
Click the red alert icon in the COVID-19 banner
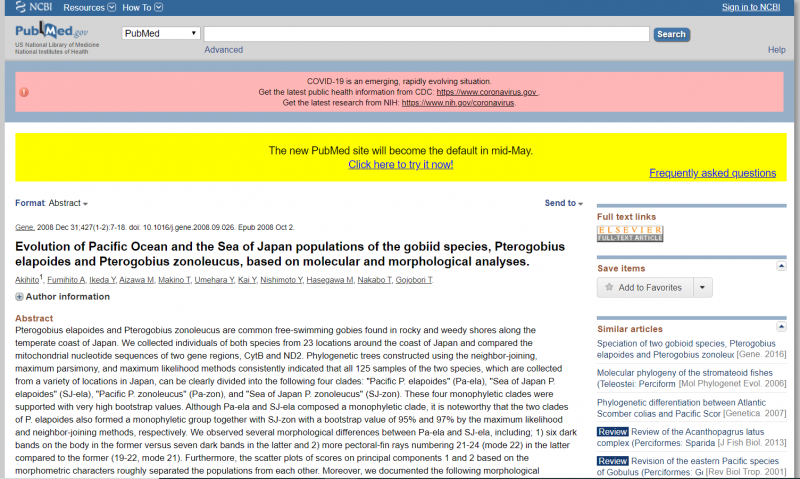24,92
